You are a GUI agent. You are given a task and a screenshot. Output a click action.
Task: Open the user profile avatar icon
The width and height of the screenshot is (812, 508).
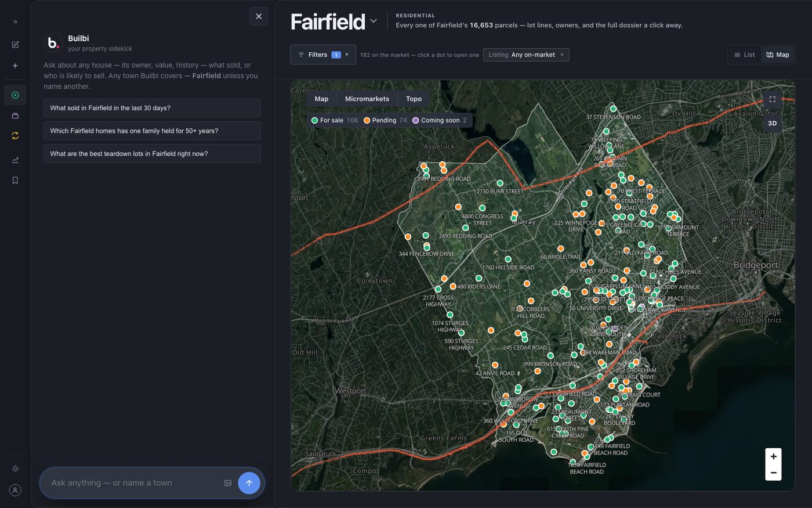pyautogui.click(x=15, y=490)
